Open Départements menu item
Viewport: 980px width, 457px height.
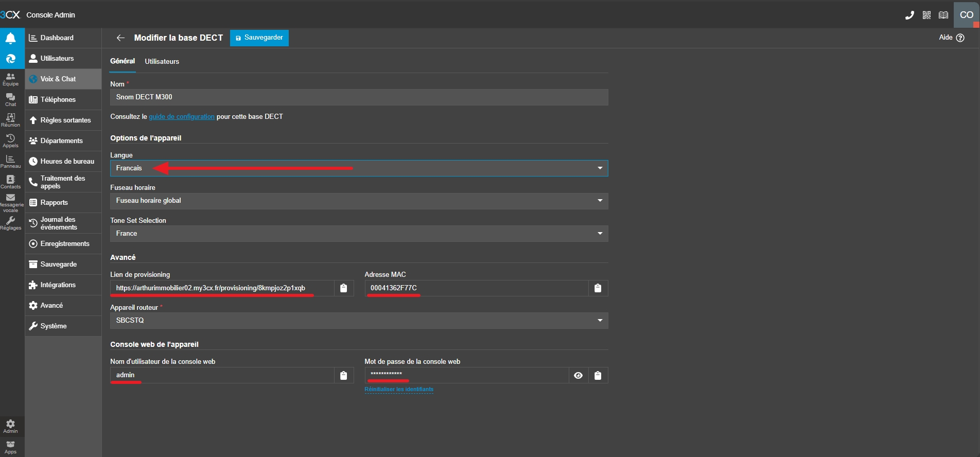click(x=63, y=141)
